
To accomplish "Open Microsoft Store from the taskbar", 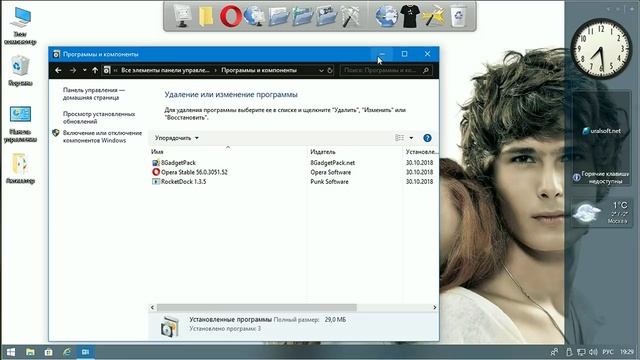I will pyautogui.click(x=48, y=352).
